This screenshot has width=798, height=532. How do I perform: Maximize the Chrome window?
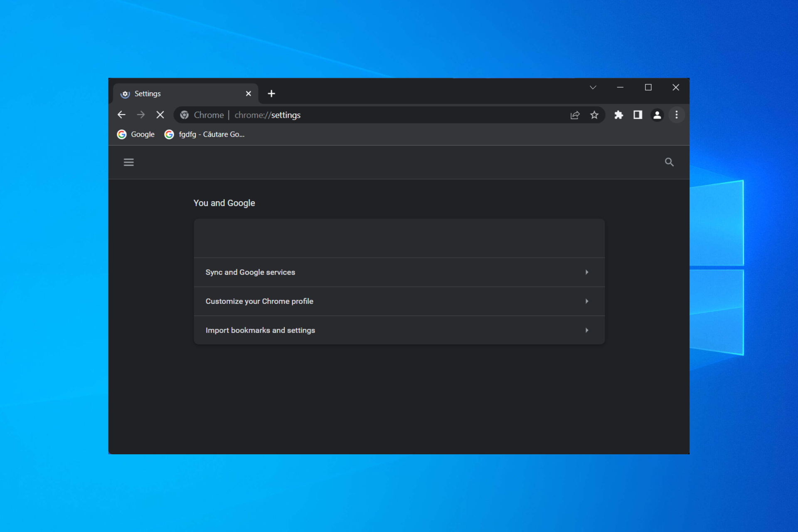click(x=648, y=87)
